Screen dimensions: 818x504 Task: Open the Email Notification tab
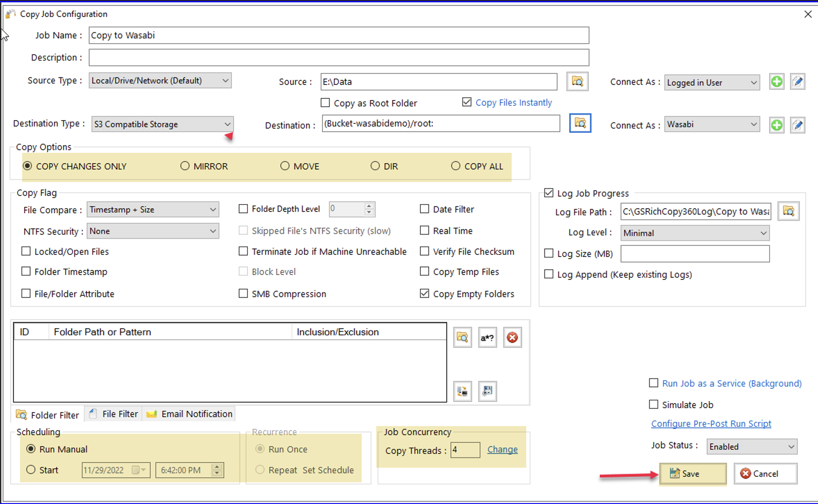190,414
